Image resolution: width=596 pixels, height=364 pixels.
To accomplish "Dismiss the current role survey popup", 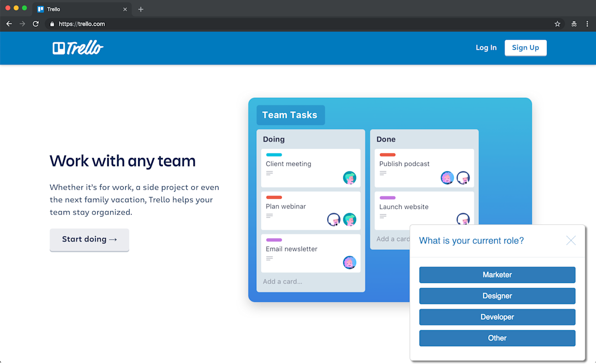I will point(571,240).
